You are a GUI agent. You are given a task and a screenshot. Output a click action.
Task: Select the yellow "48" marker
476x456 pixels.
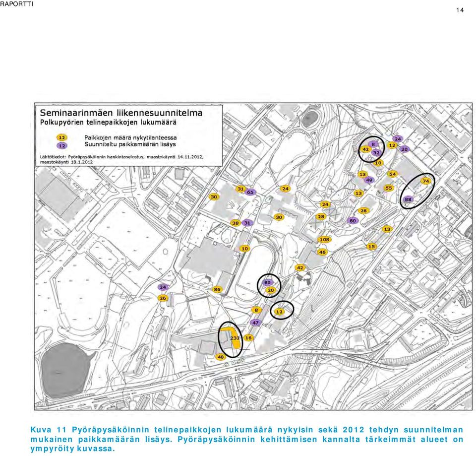coord(221,357)
